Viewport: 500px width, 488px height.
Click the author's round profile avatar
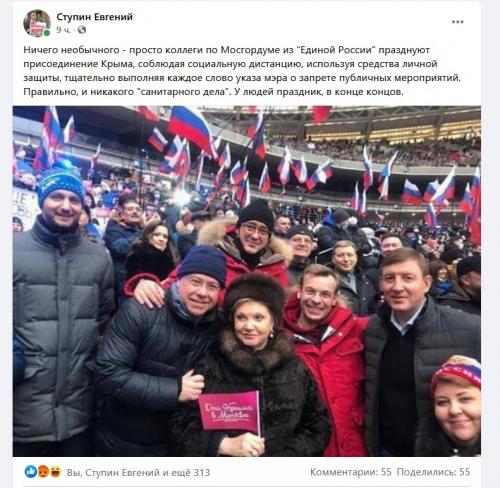(37, 23)
